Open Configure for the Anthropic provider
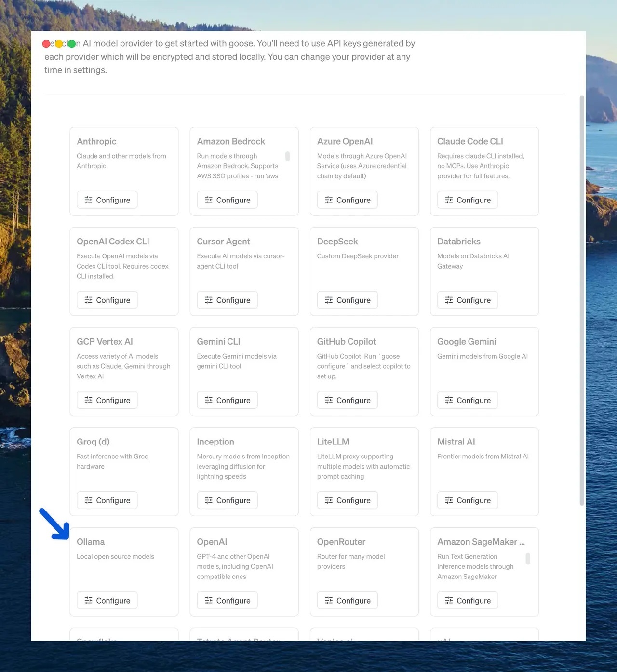The image size is (617, 672). pos(107,200)
